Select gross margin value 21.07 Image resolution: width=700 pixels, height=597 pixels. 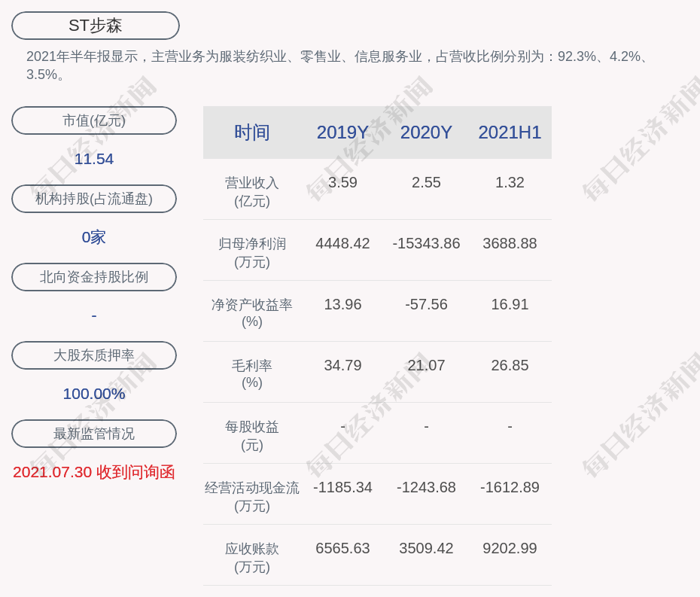[x=426, y=365]
